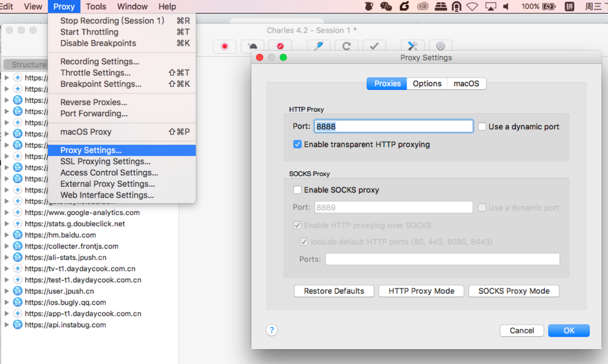Image resolution: width=608 pixels, height=364 pixels.
Task: Click the red Stop Recording toolbar button
Action: click(x=225, y=46)
